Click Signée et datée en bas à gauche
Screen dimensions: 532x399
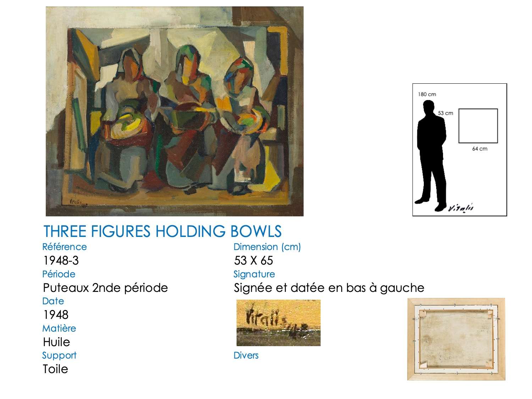[329, 288]
